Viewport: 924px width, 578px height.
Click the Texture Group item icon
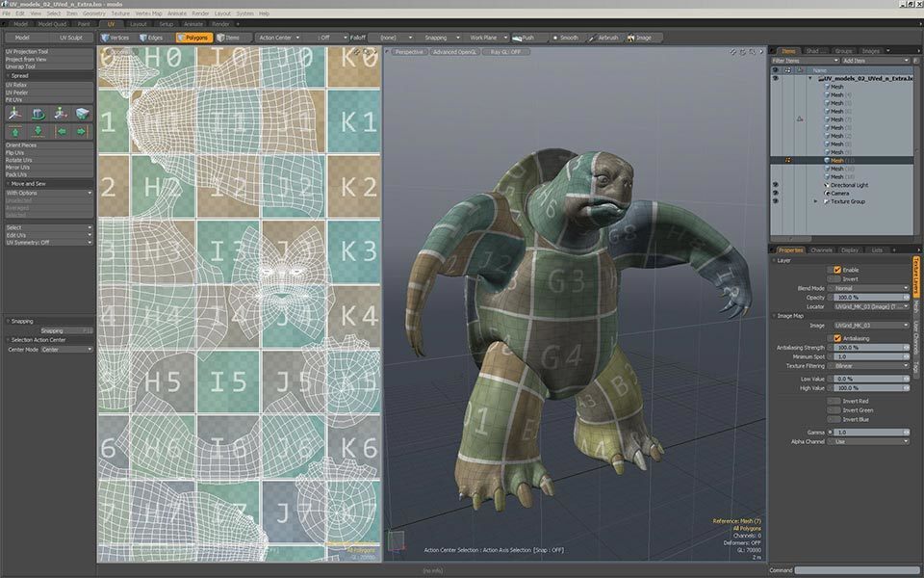point(827,201)
